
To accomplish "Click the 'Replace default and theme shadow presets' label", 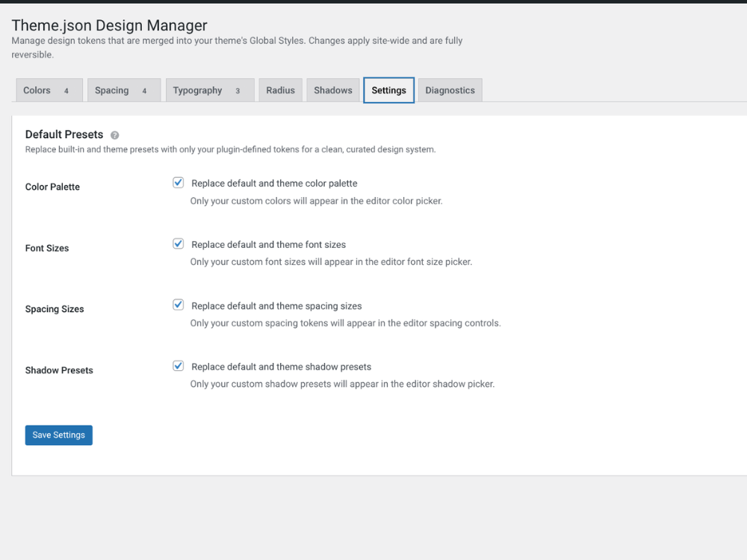I will pyautogui.click(x=281, y=367).
